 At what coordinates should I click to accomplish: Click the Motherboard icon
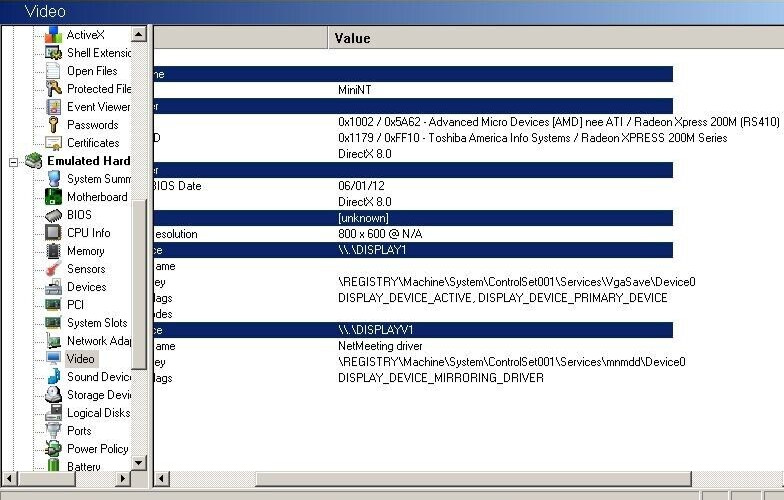[54, 196]
